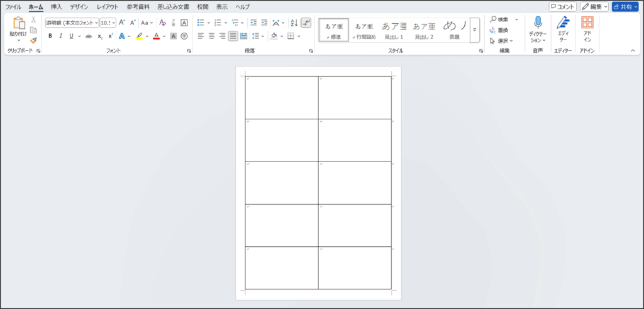Collapse the ribbon with the chevron

click(x=633, y=50)
